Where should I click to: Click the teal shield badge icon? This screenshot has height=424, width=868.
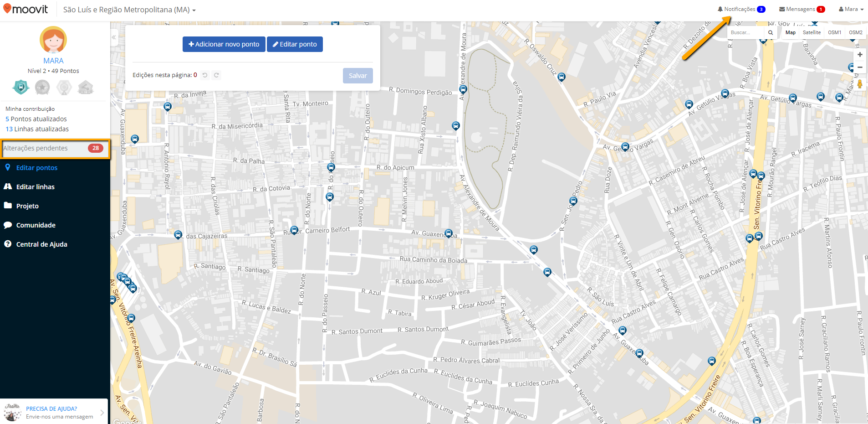(20, 87)
